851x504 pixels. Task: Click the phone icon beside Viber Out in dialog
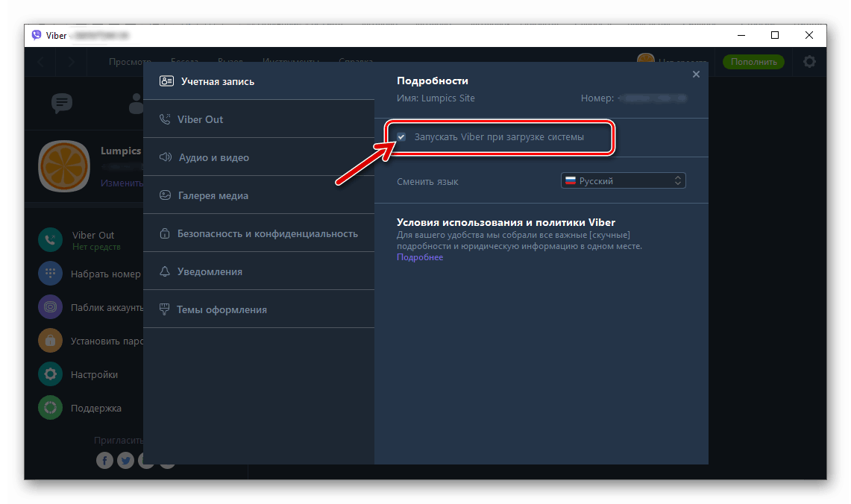(x=164, y=119)
